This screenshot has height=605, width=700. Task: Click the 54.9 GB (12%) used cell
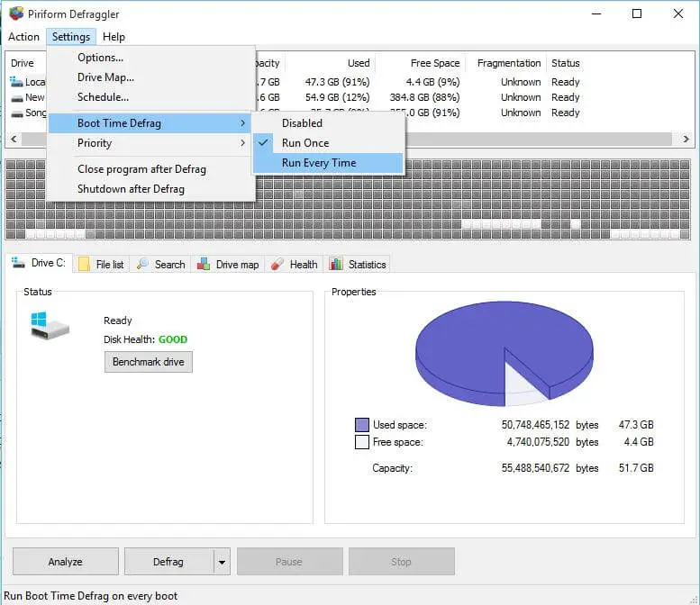point(338,97)
